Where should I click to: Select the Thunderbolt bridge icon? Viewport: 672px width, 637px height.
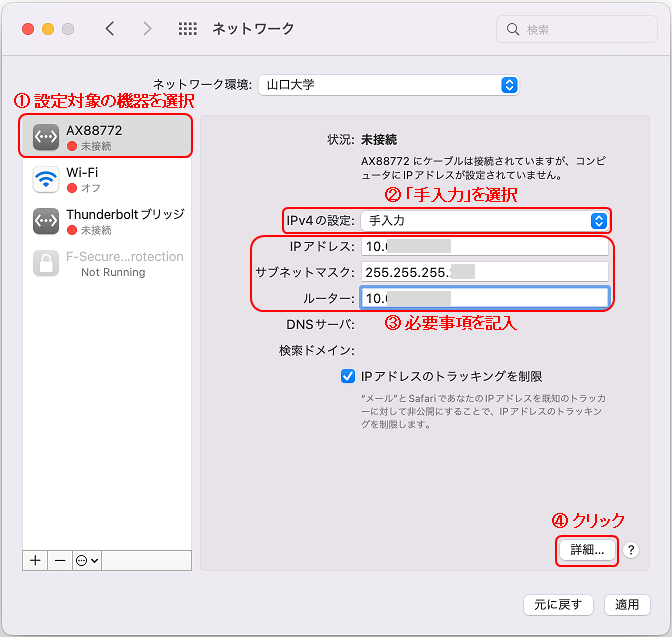coord(46,221)
